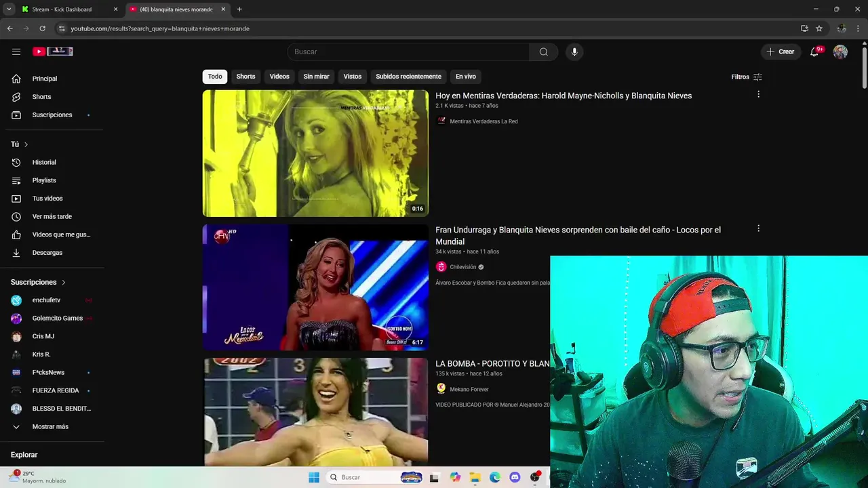
Task: Play the Locos por el Mundial thumbnail
Action: pyautogui.click(x=315, y=287)
